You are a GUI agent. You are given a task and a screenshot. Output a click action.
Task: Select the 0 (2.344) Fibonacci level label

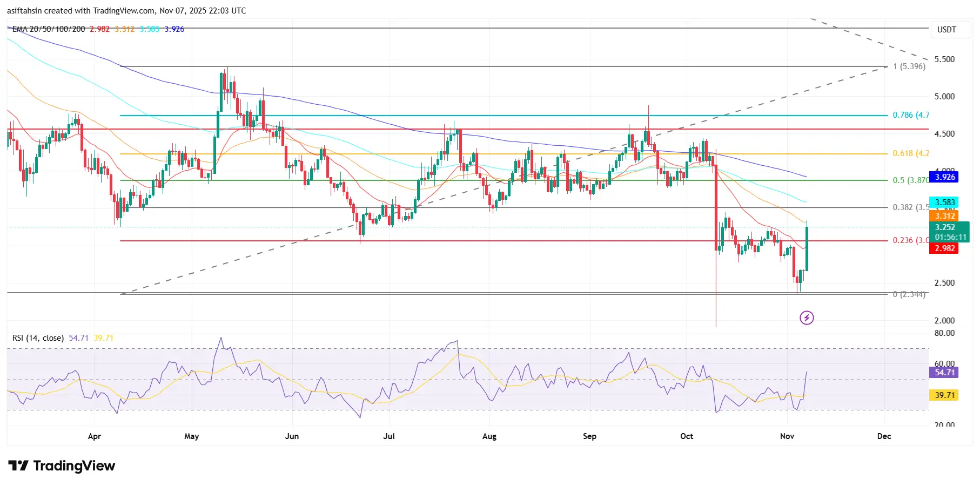909,294
